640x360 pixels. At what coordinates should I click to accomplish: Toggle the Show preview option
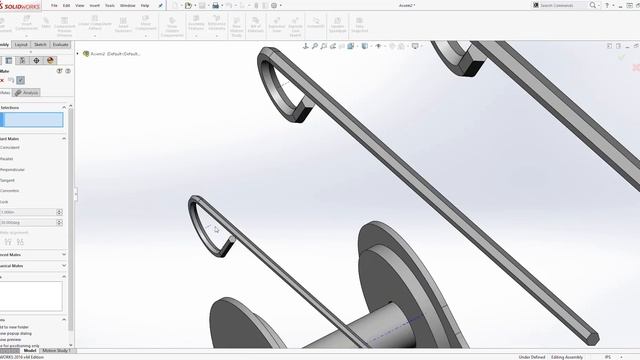pos(10,340)
